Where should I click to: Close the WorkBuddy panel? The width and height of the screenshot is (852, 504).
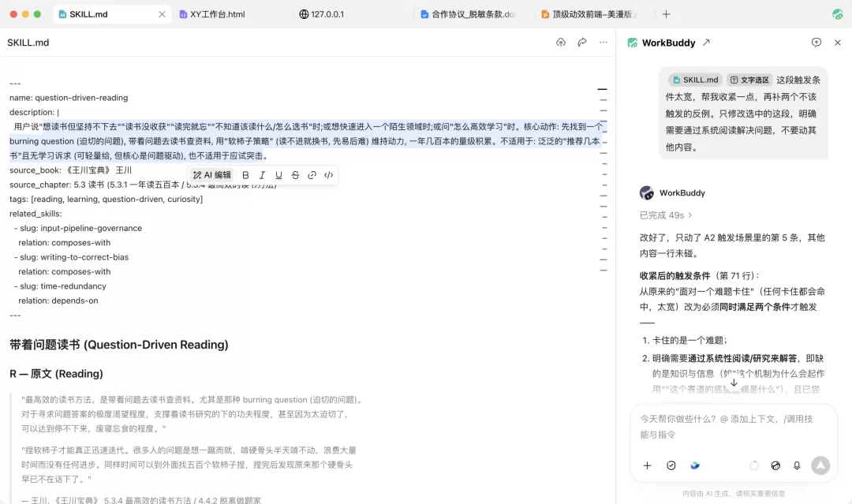pyautogui.click(x=837, y=43)
